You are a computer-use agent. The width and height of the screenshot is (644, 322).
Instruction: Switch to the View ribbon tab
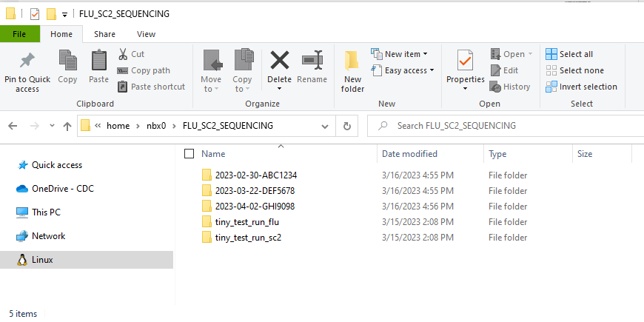click(146, 34)
